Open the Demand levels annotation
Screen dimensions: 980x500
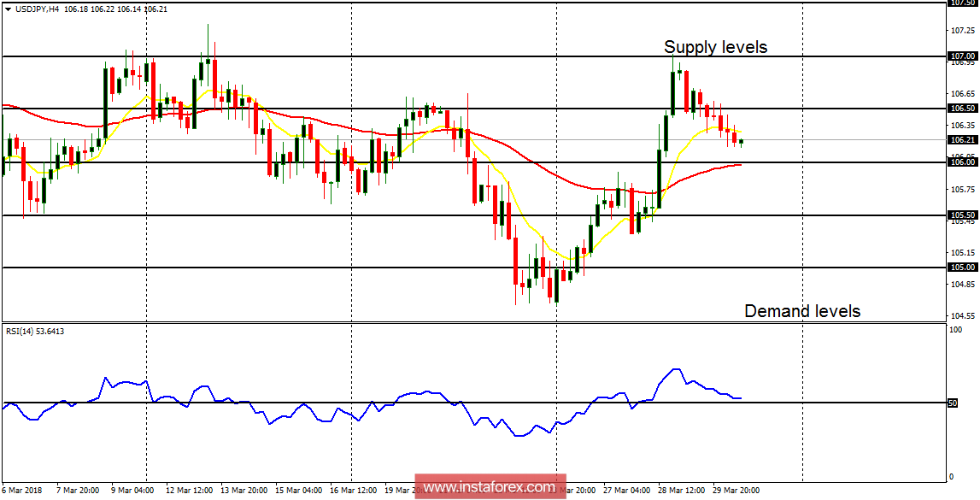coord(804,311)
